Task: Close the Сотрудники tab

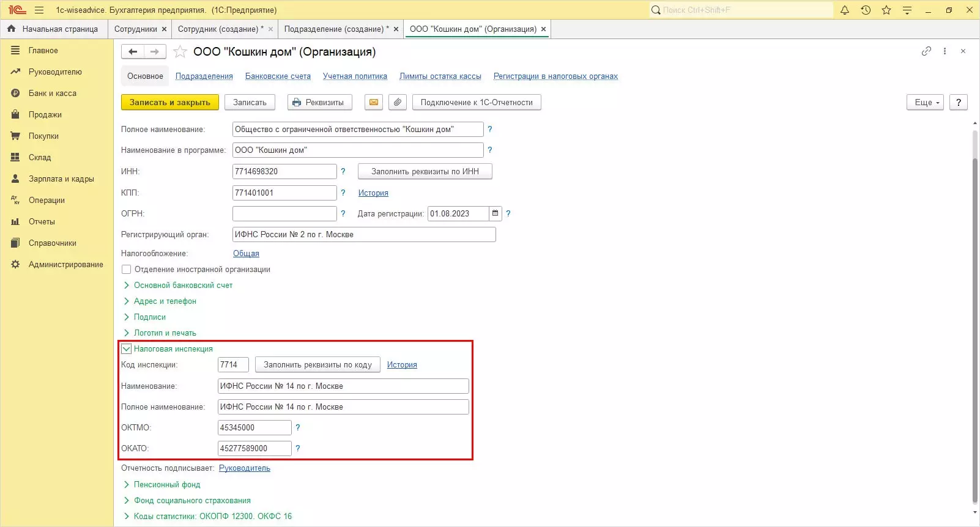Action: [x=164, y=29]
